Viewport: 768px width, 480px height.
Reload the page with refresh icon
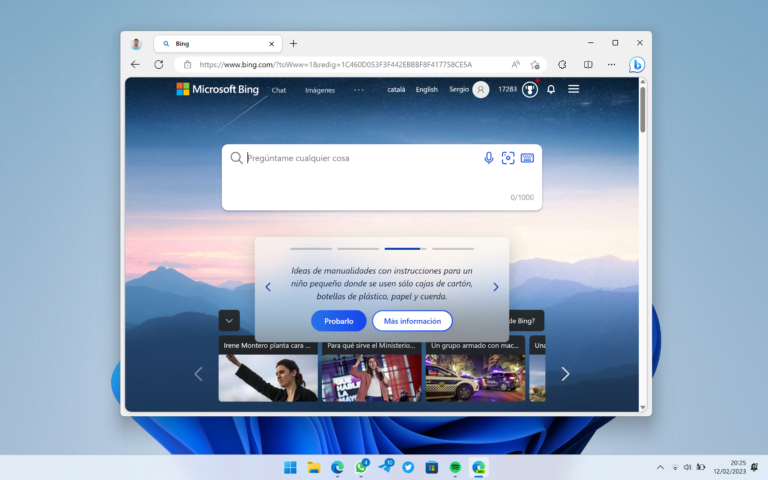(159, 65)
